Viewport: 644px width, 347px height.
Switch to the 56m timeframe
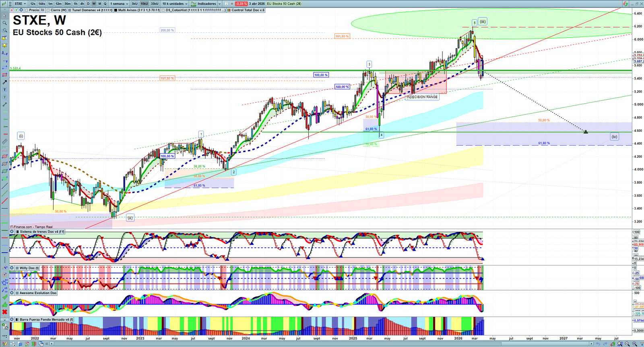[x=68, y=4]
